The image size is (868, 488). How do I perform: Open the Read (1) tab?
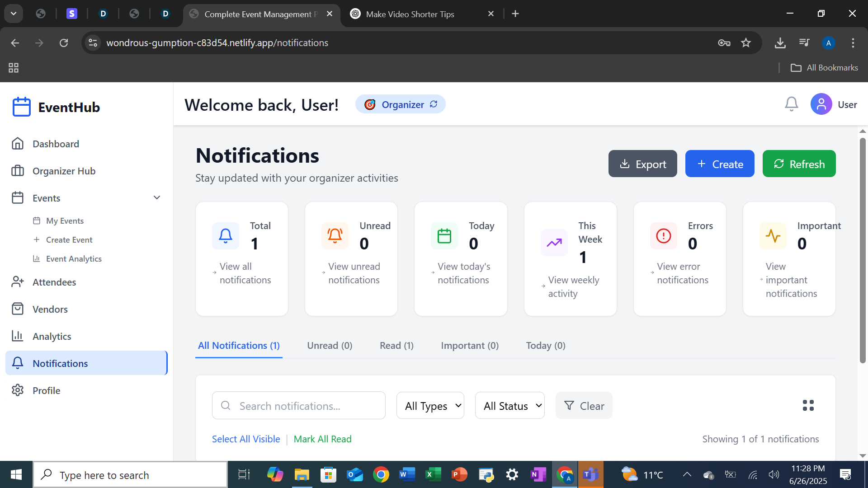396,346
